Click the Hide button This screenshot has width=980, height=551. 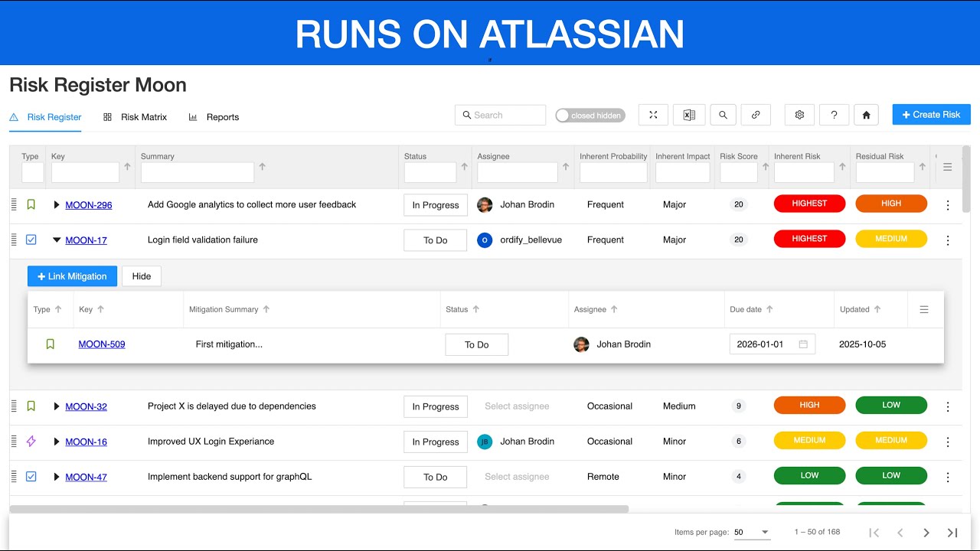click(142, 276)
